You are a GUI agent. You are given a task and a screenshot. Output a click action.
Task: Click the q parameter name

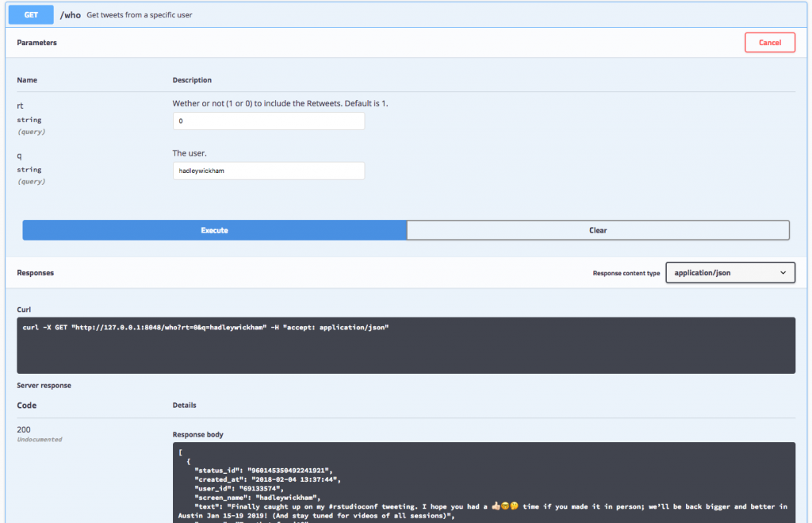point(19,156)
